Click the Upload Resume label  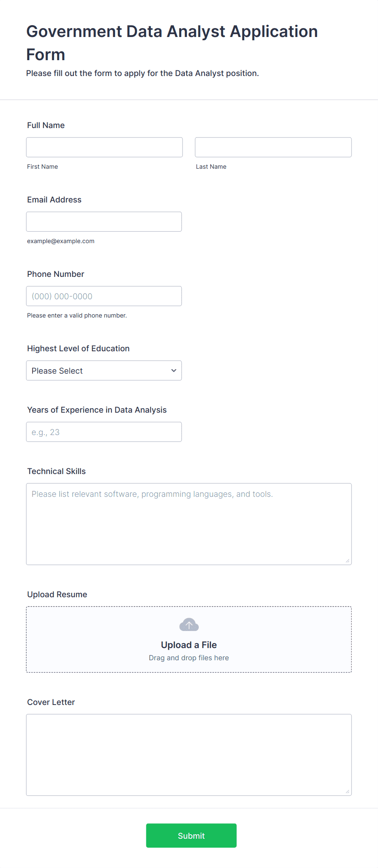click(x=57, y=594)
